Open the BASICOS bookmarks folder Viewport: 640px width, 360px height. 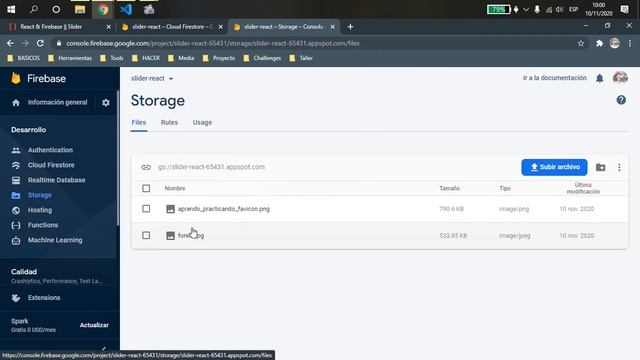[24, 58]
